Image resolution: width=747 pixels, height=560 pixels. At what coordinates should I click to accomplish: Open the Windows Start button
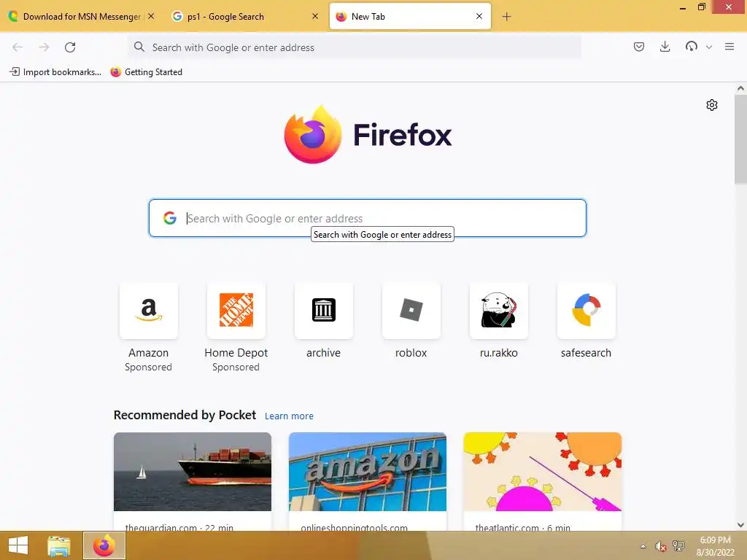18,545
